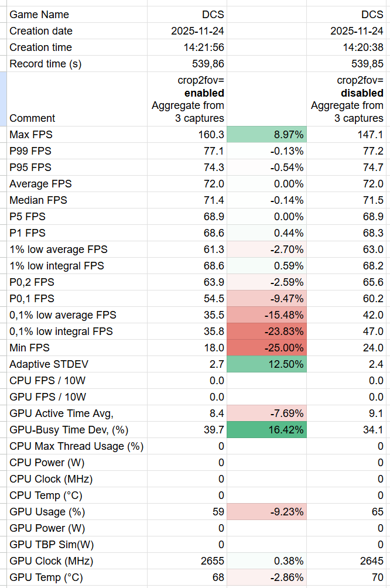Select the 'crop2fov= disabled' comment cell
This screenshot has width=390, height=588.
point(347,99)
